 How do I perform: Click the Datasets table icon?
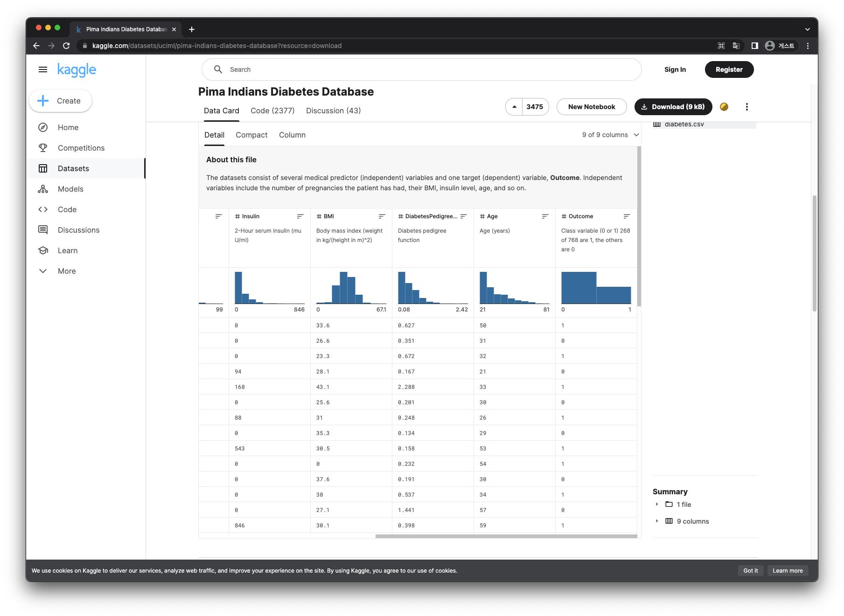click(43, 168)
